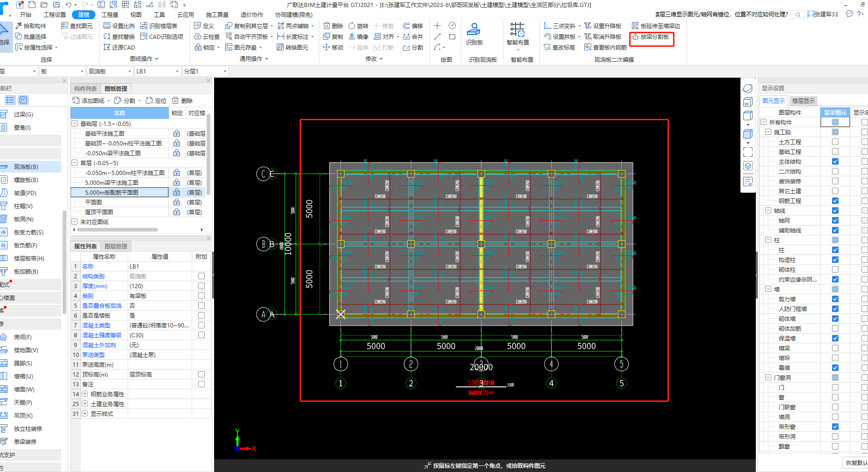The height and width of the screenshot is (472, 868).
Task: Select the 批量选择 tool
Action: pos(31,36)
